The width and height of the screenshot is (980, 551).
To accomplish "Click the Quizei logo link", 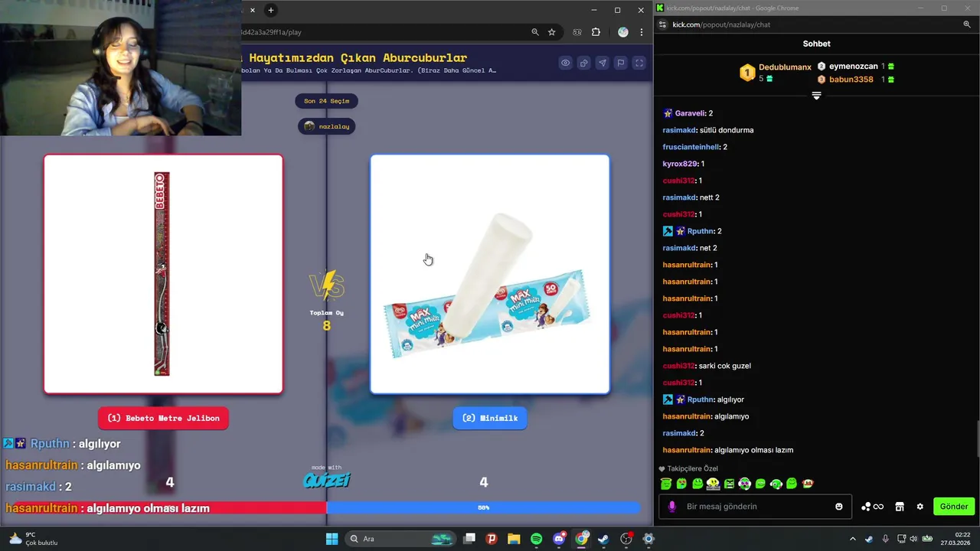I will (x=326, y=480).
